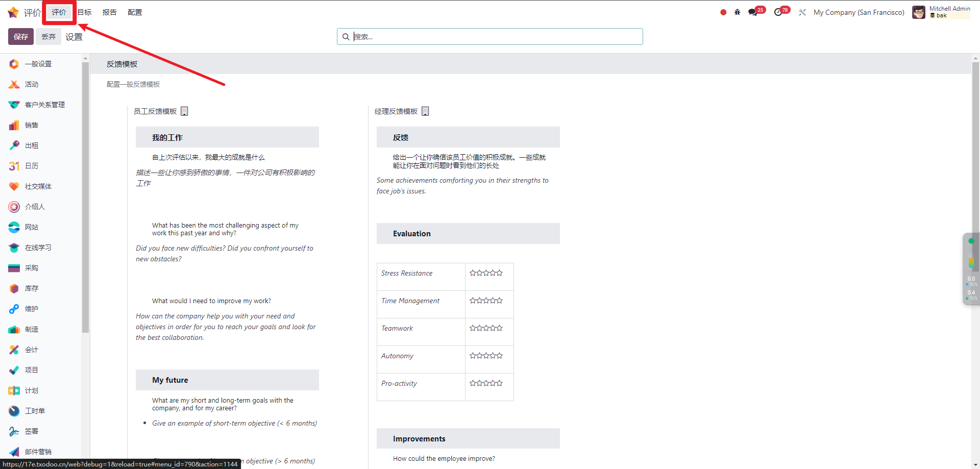The image size is (980, 469).
Task: Click the 丢弃 button
Action: (x=48, y=37)
